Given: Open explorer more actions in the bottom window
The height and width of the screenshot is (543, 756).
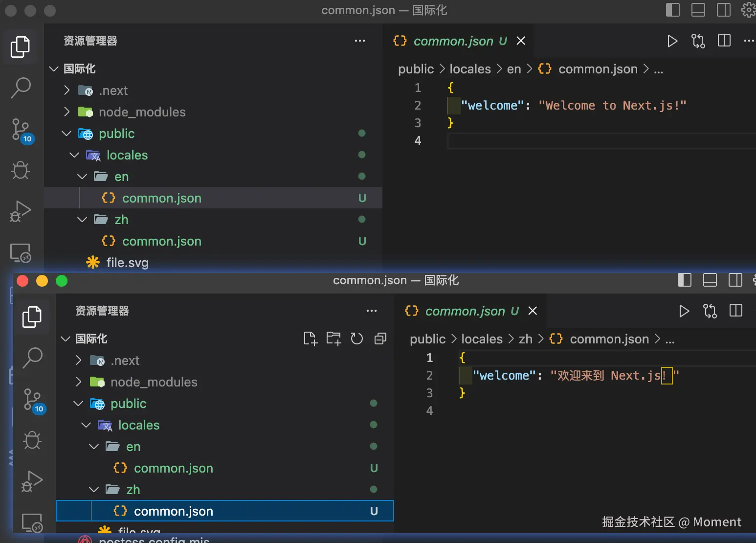Looking at the screenshot, I should click(x=372, y=311).
